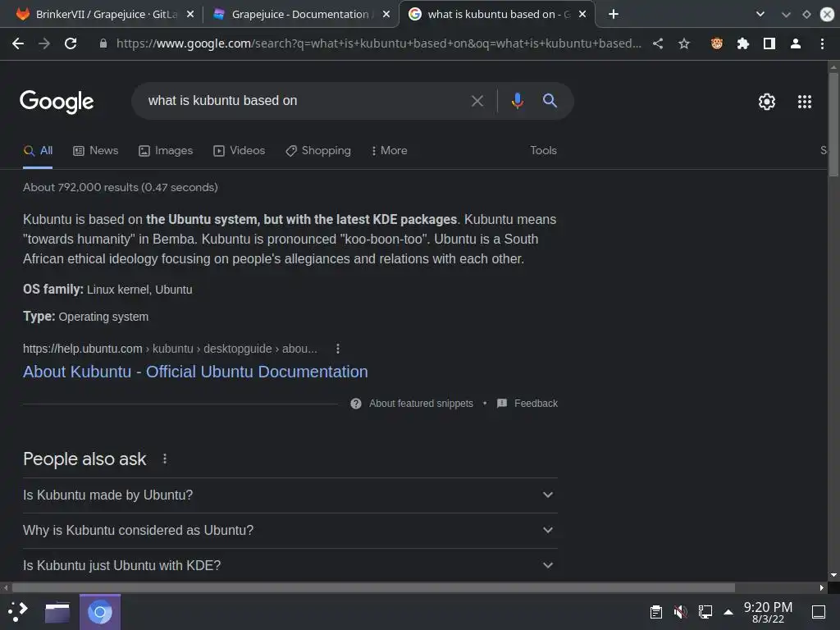840x630 pixels.
Task: Open the More search filters dropdown
Action: pos(389,151)
